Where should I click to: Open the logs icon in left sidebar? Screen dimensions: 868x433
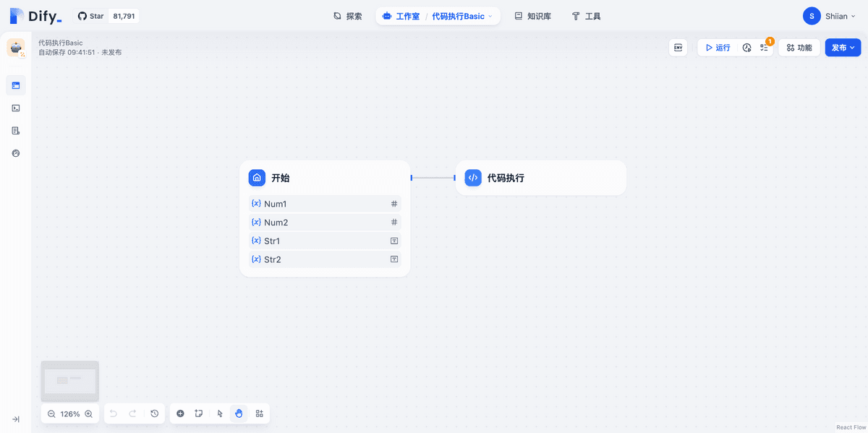coord(16,131)
